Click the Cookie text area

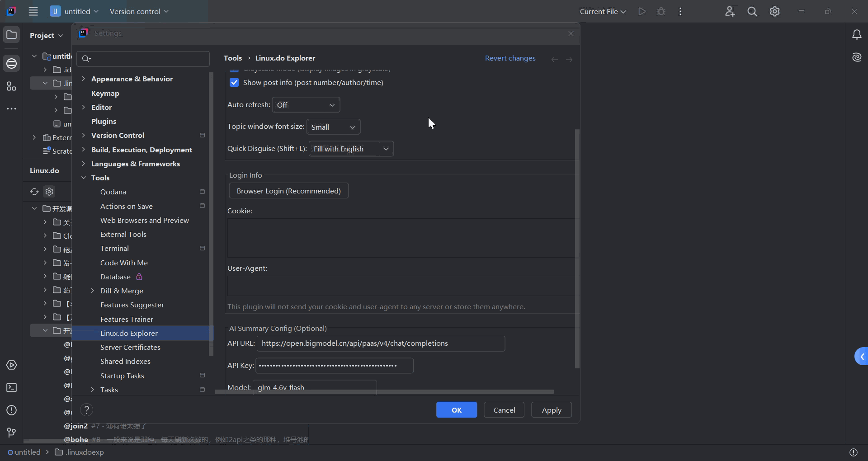click(x=401, y=238)
